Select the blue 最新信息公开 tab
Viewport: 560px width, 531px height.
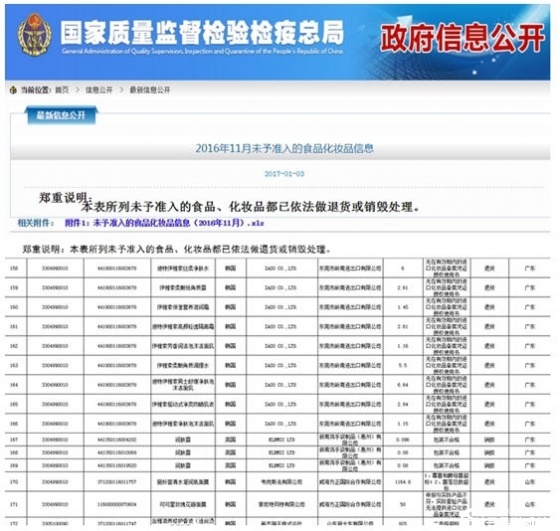61,115
